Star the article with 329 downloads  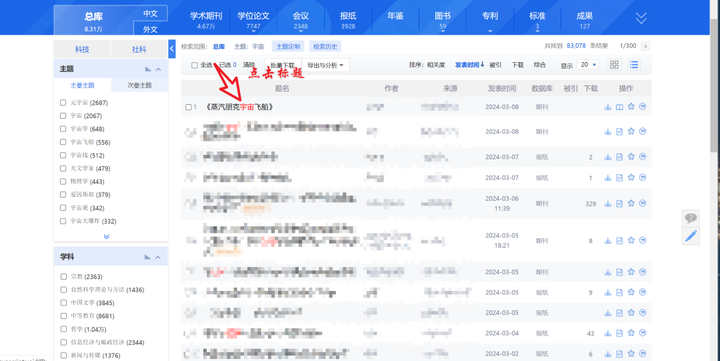click(631, 203)
